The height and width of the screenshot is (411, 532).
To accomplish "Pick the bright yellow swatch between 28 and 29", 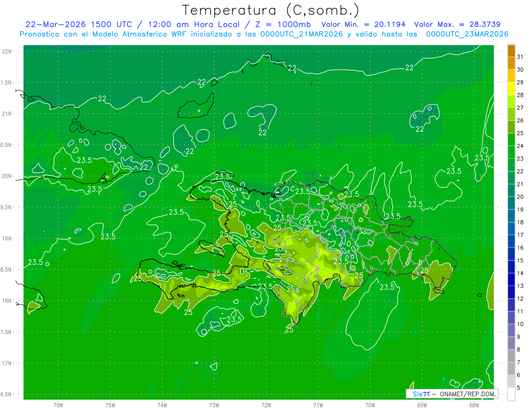I will (x=511, y=89).
